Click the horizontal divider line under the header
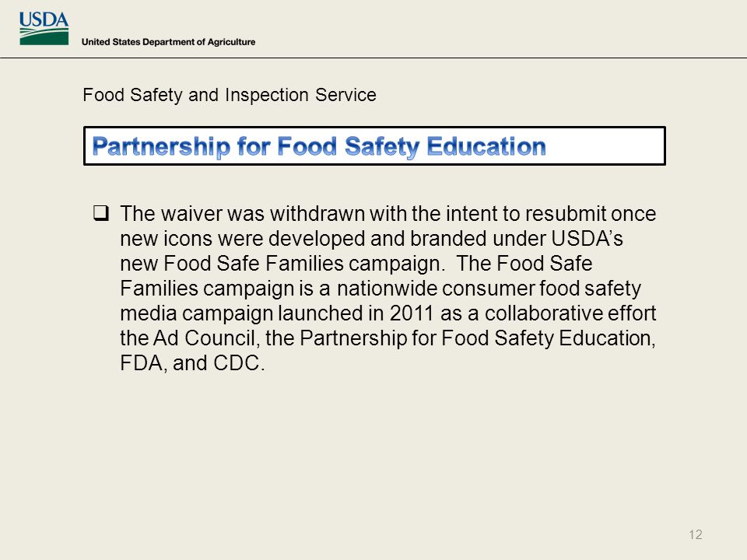The width and height of the screenshot is (747, 560). click(x=373, y=58)
